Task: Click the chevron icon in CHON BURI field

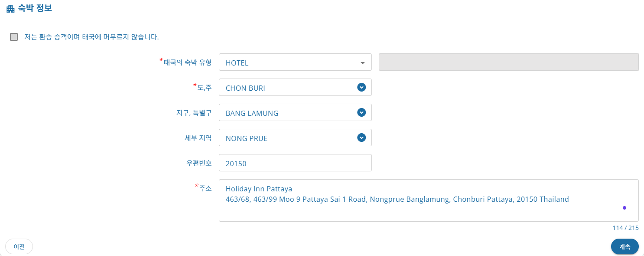Action: [x=361, y=87]
